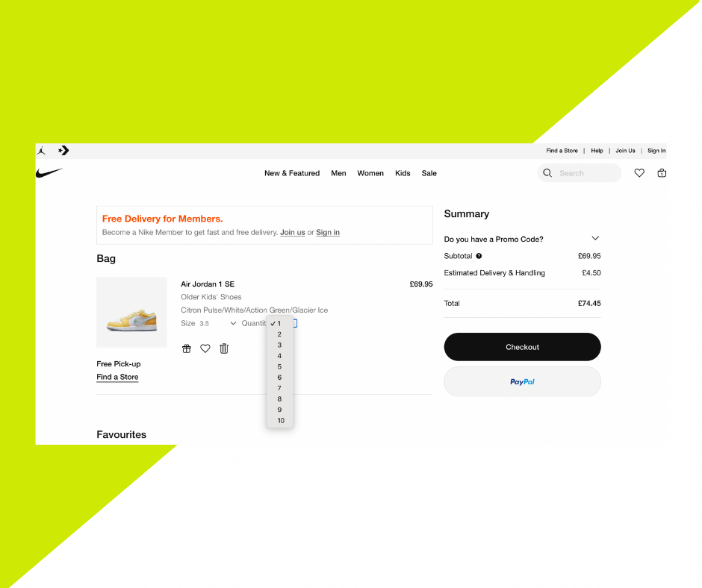
Task: Choose quantity 5 from the list
Action: point(279,366)
